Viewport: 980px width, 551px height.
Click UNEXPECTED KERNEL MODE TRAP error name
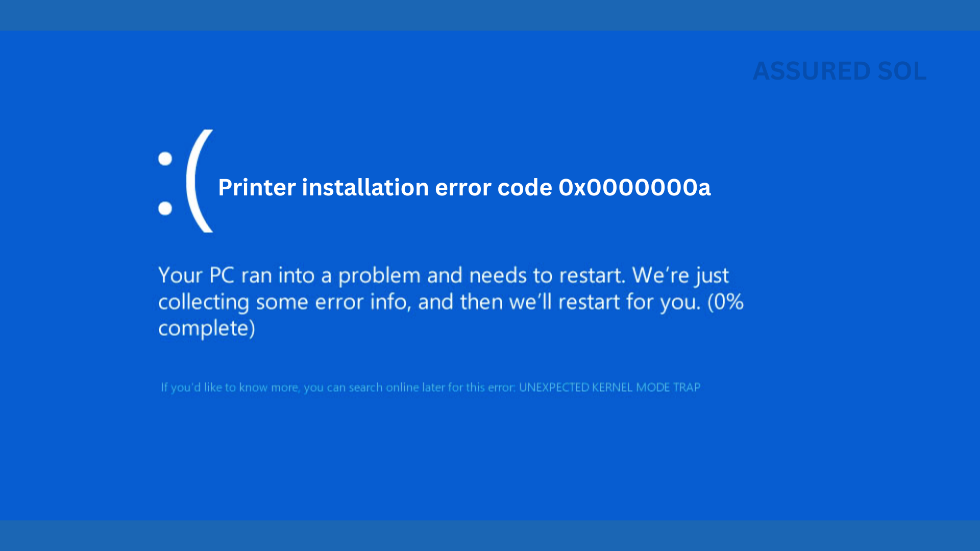click(x=609, y=388)
